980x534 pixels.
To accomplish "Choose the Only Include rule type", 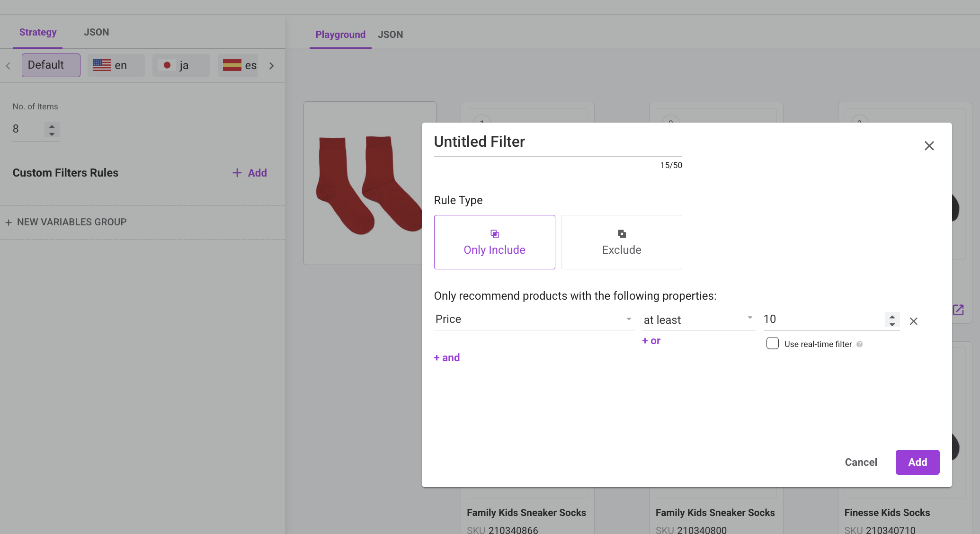I will coord(494,242).
